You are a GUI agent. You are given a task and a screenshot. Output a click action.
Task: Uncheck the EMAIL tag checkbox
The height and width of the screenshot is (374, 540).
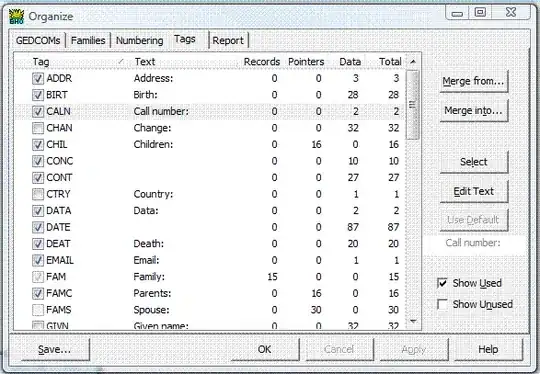click(x=38, y=260)
